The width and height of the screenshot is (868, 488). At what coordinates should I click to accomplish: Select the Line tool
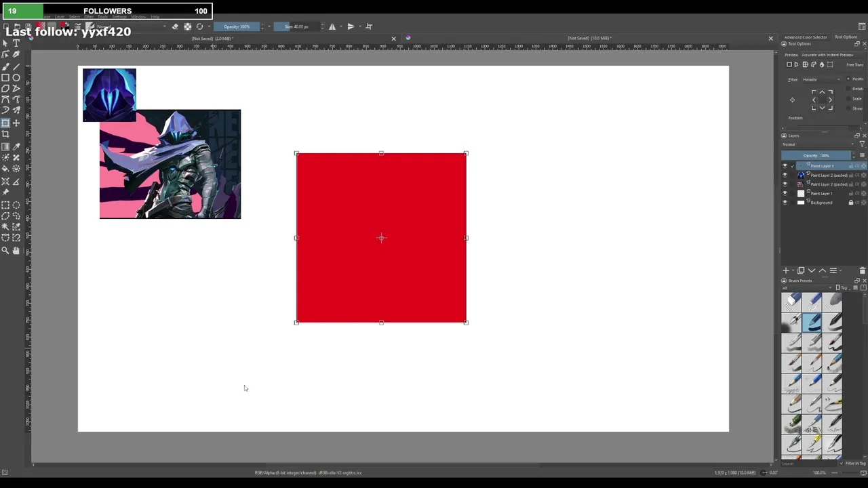(x=16, y=67)
